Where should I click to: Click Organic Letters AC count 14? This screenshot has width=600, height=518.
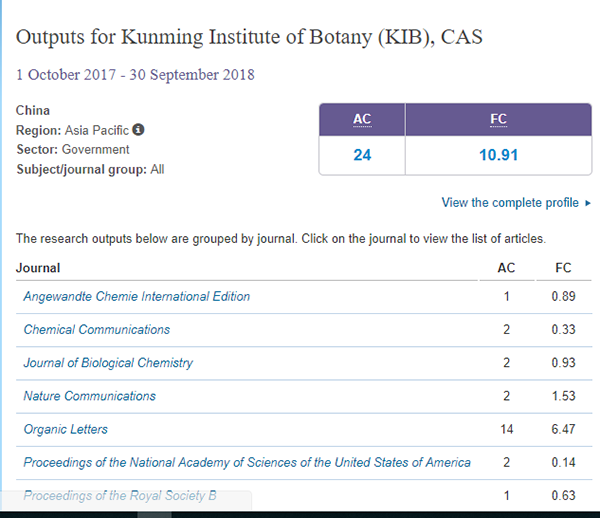click(x=507, y=429)
